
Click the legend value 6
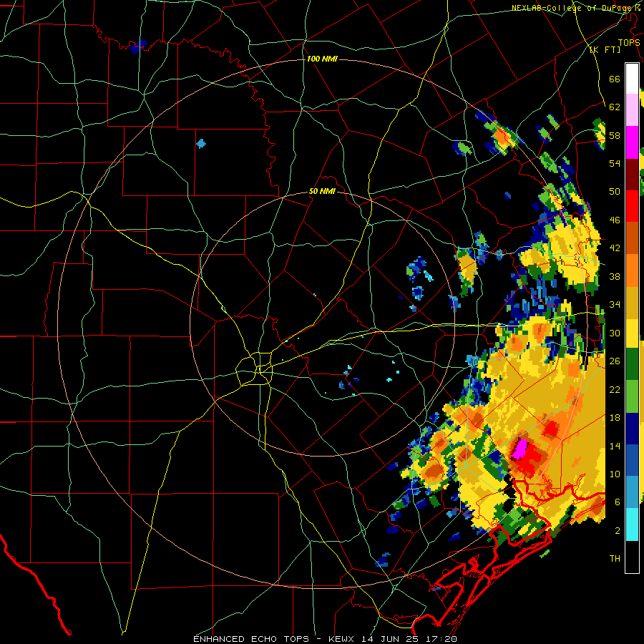[x=618, y=502]
